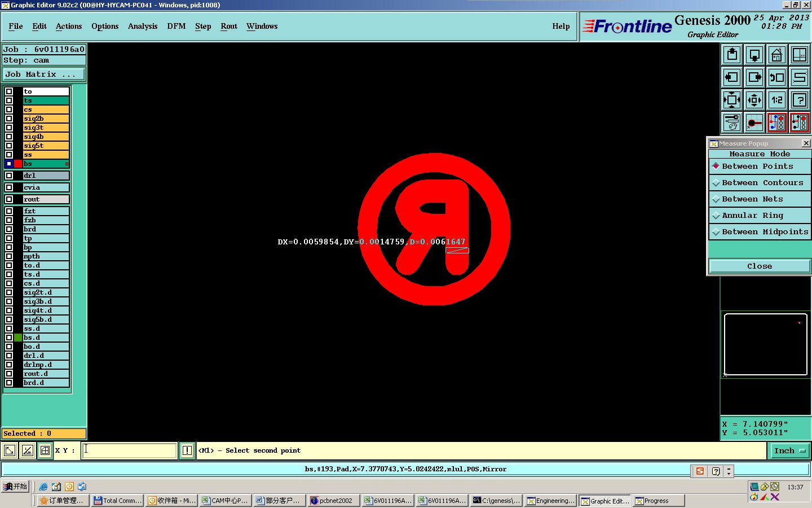Expand language bar options arrow
Viewport: 812px width, 508px height.
coord(729,471)
